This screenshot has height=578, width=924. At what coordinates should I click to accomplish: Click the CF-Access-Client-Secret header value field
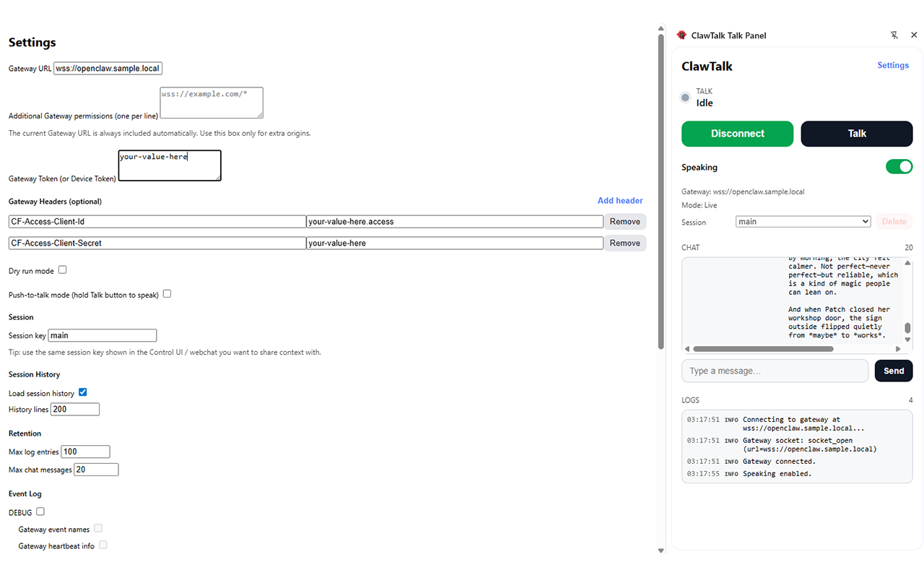pos(455,243)
